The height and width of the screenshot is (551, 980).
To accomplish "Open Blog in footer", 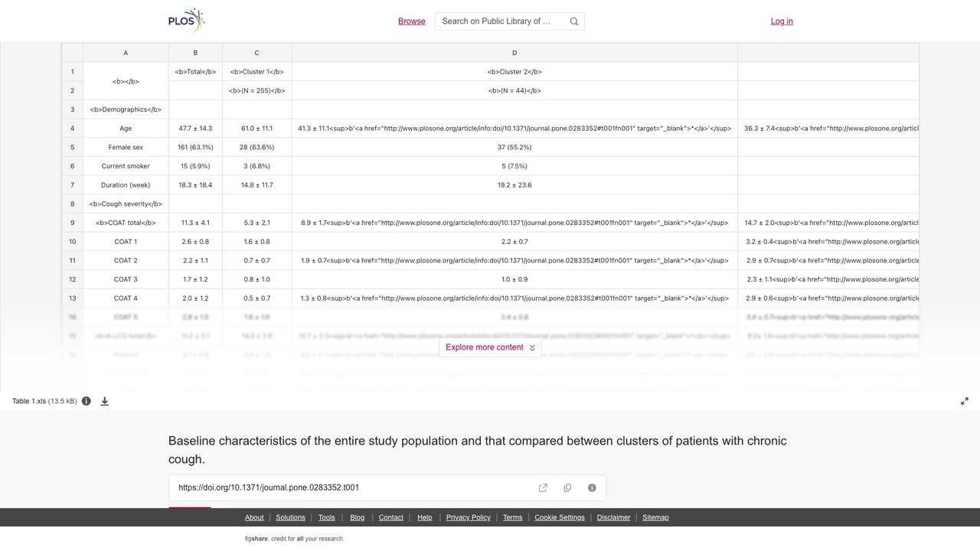I will tap(358, 517).
